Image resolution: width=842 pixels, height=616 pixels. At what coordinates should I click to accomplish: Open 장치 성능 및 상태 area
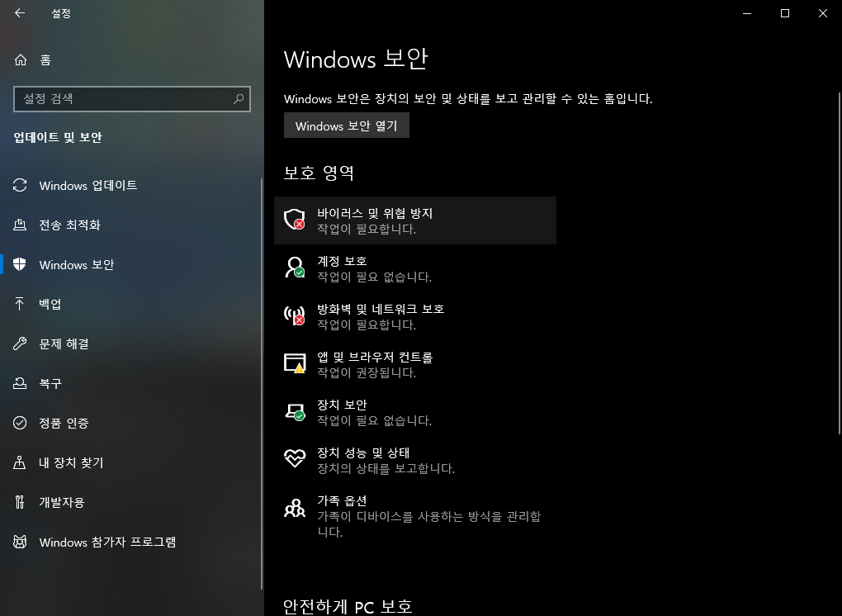point(415,460)
